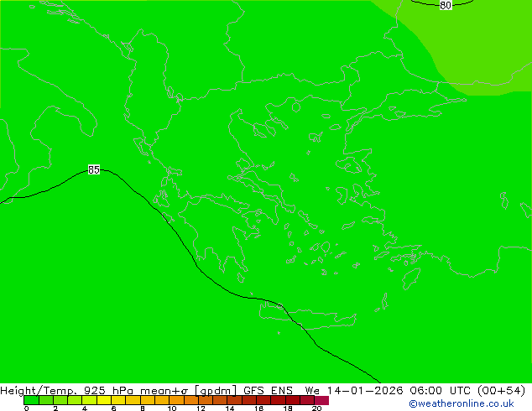This screenshot has width=532, height=411.
Task: Click legend scale number 14
Action: pos(230,408)
